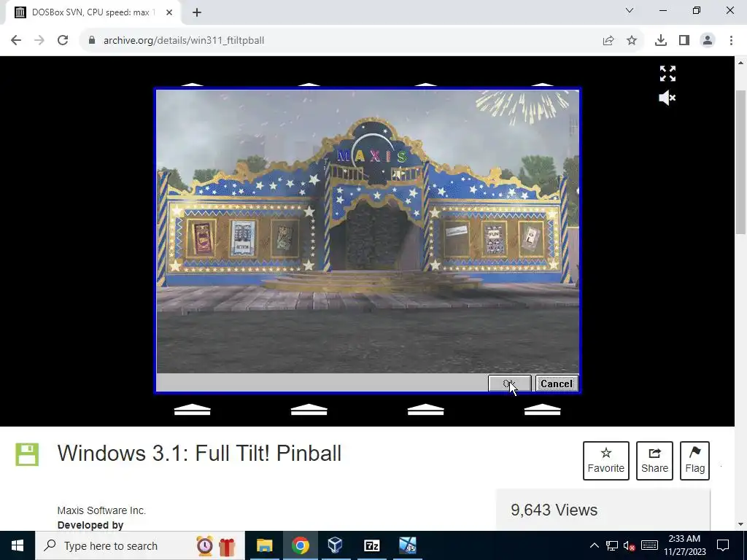Click the dark curtain entrance doorway
Viewport: 747px width, 560px height.
click(x=375, y=236)
